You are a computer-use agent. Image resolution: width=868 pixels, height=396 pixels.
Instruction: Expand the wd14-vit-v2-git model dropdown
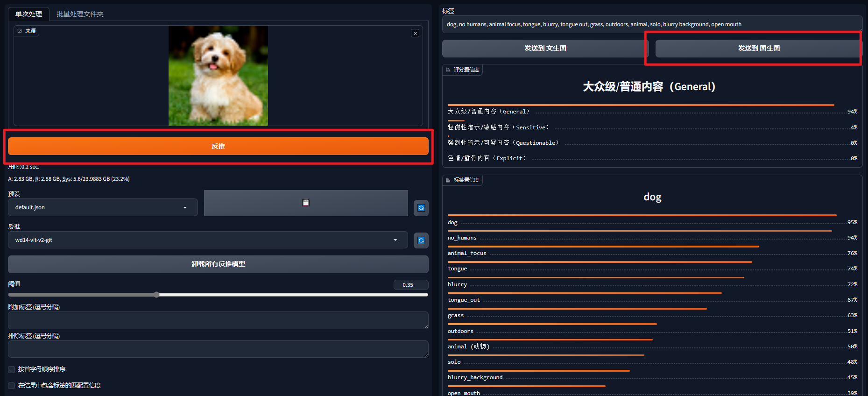[x=208, y=240]
